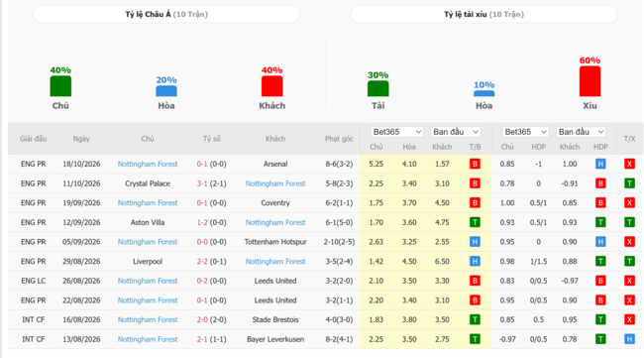The width and height of the screenshot is (644, 358).
Task: Click the score 2-0 in Stade Brestois row
Action: pyautogui.click(x=202, y=319)
